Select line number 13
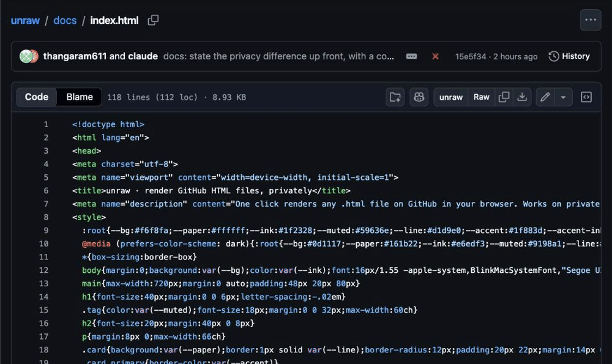The height and width of the screenshot is (364, 612). tap(43, 283)
